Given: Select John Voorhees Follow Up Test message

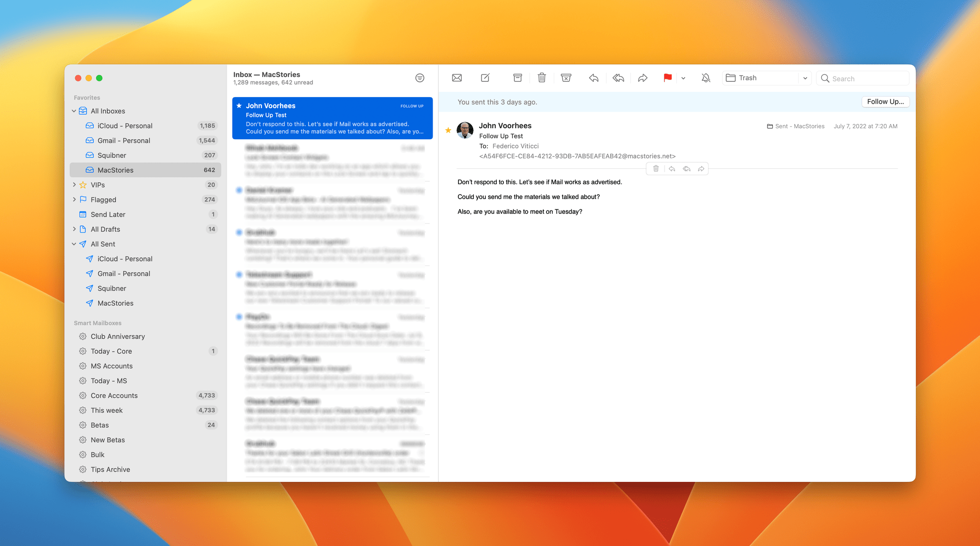Looking at the screenshot, I should 333,118.
